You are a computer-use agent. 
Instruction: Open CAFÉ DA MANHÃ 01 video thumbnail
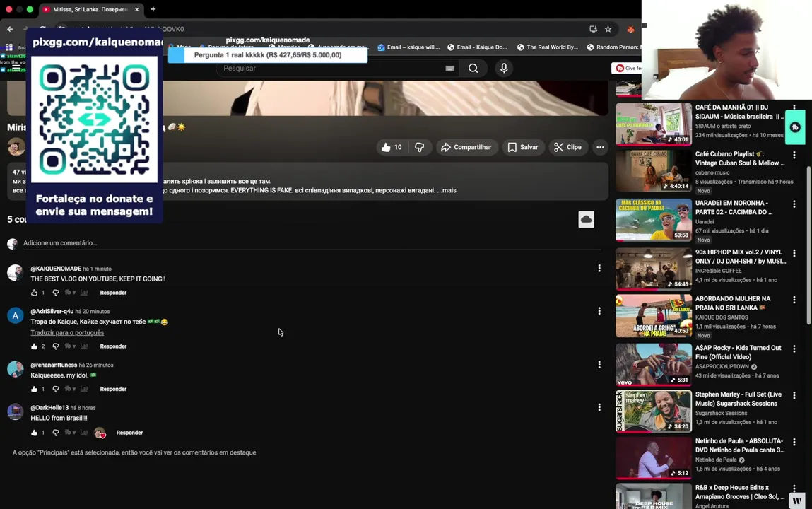click(x=654, y=124)
